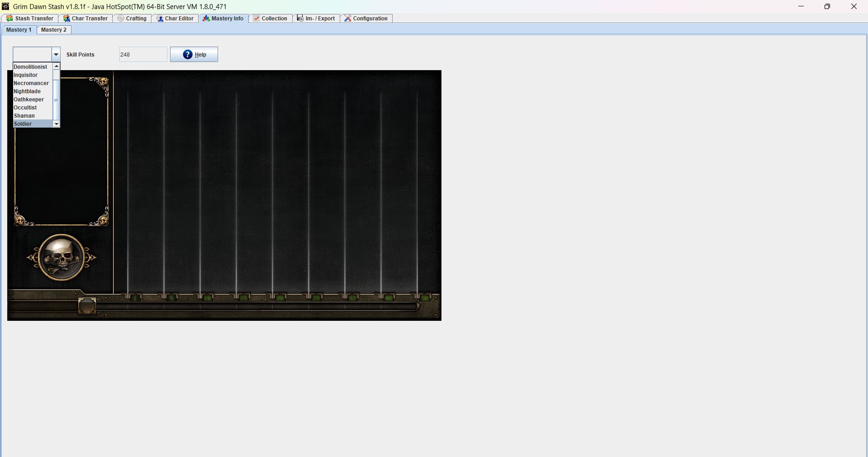Viewport: 868px width, 457px height.
Task: Collapse the mastery dropdown arrow
Action: 56,54
